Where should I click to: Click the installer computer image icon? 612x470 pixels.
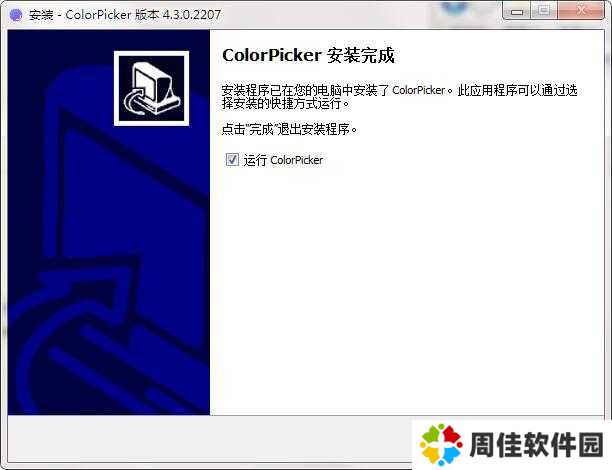151,88
